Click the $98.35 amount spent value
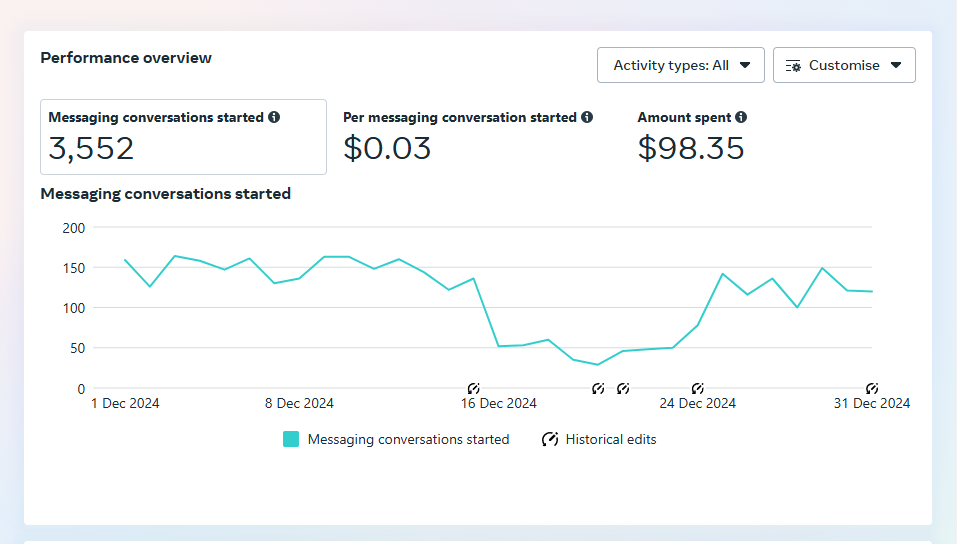 [691, 148]
